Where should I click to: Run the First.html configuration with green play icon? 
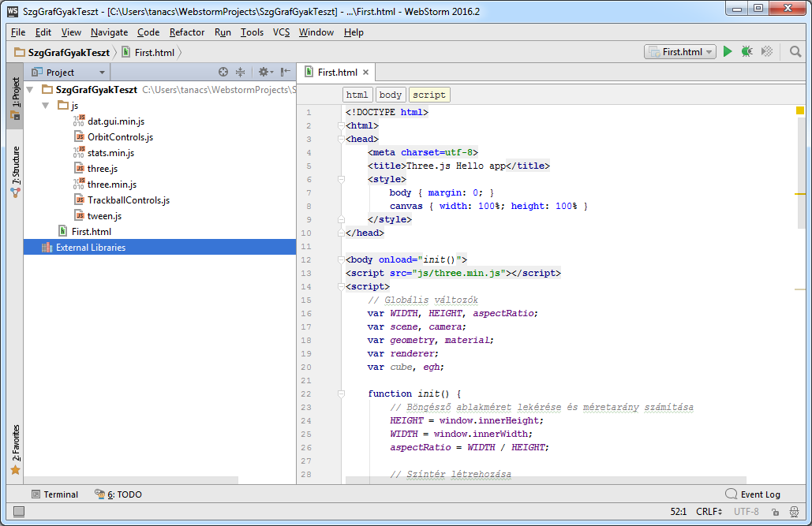728,51
